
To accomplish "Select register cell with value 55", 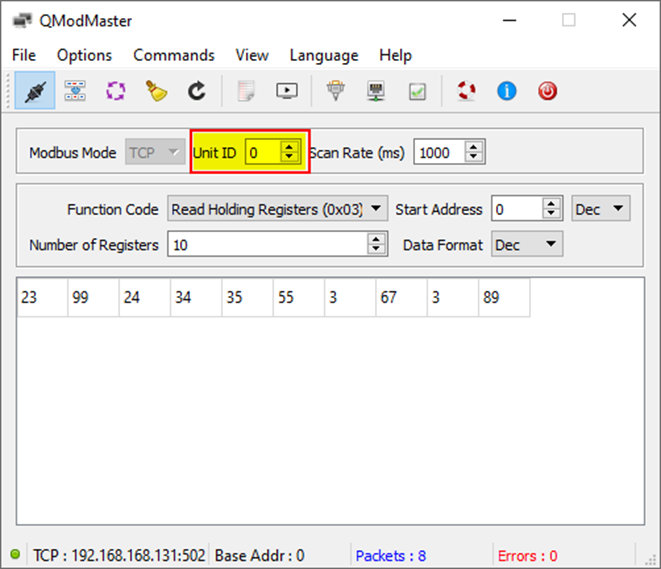I will point(299,298).
